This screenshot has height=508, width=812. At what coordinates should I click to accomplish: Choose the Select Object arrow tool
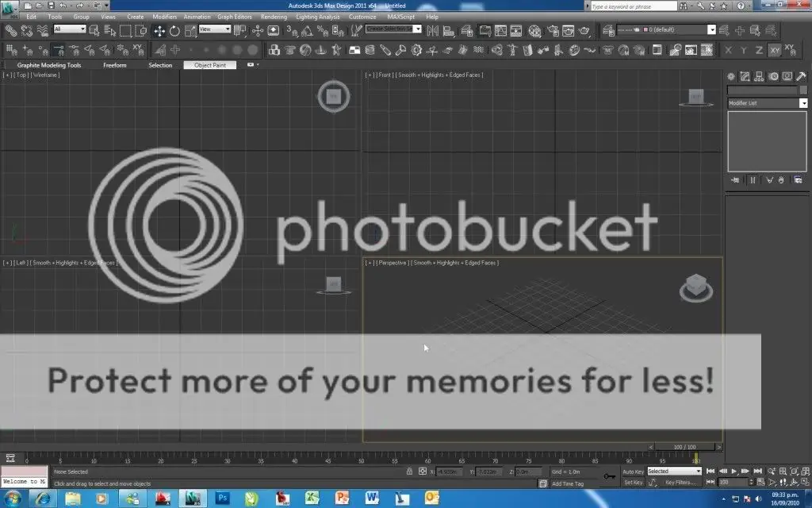(x=94, y=31)
